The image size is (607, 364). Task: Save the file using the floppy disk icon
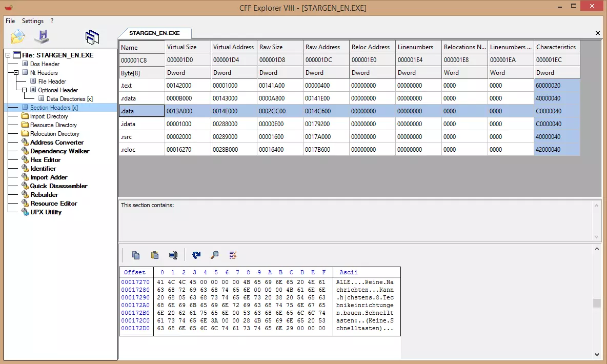pos(42,37)
